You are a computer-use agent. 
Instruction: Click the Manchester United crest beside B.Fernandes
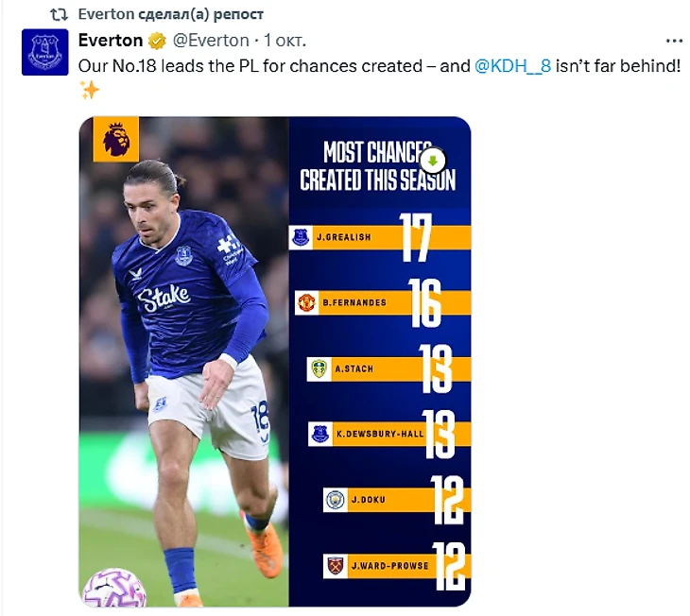[306, 302]
